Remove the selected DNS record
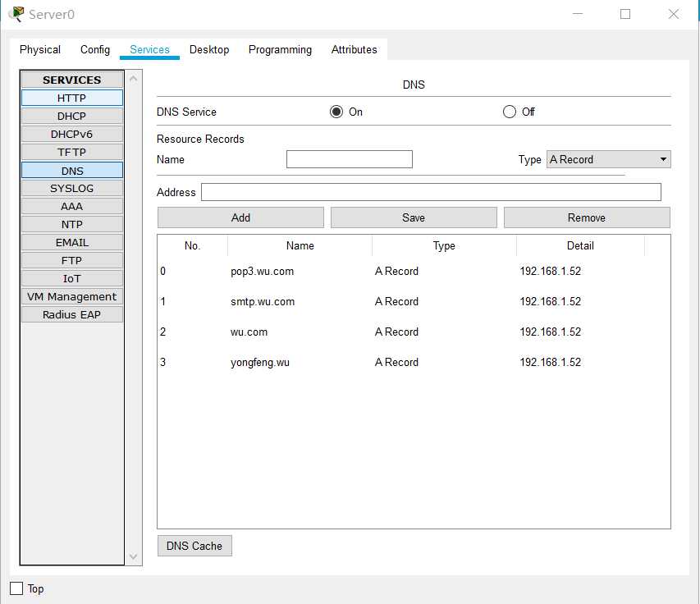This screenshot has height=604, width=700. point(587,217)
